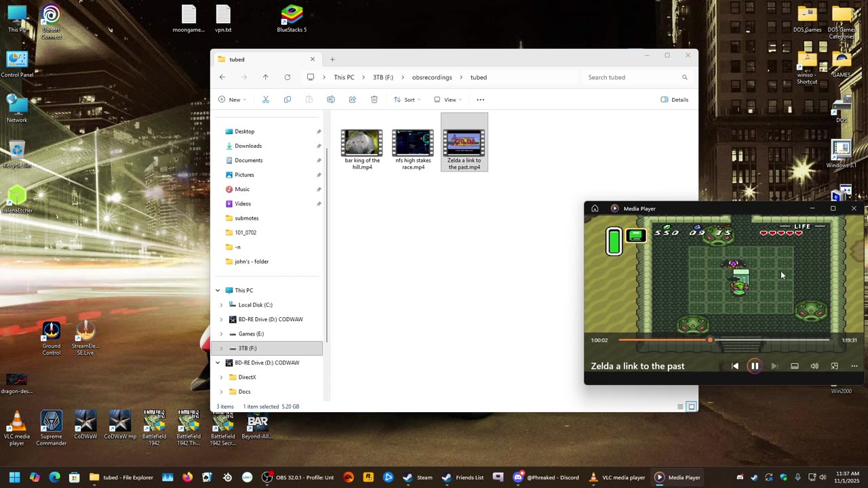
Task: Click 3TB (F:) in the address bar
Action: tap(383, 77)
